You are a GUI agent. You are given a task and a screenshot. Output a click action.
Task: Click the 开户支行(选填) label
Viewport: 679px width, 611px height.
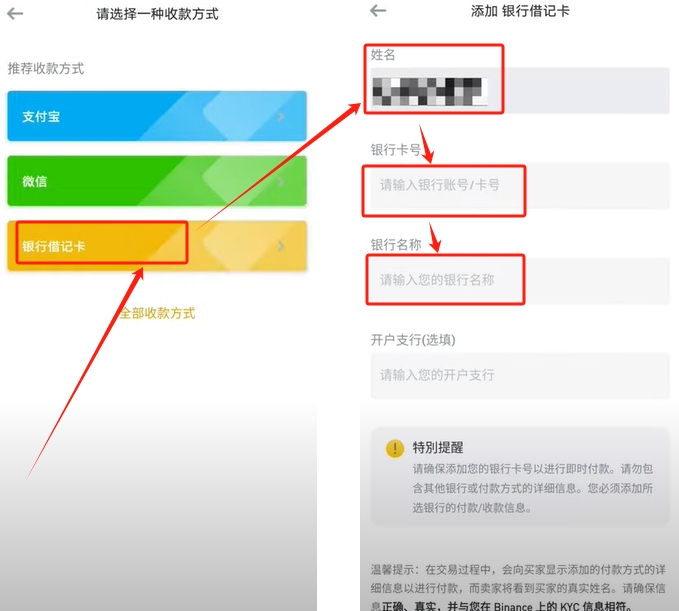coord(413,340)
